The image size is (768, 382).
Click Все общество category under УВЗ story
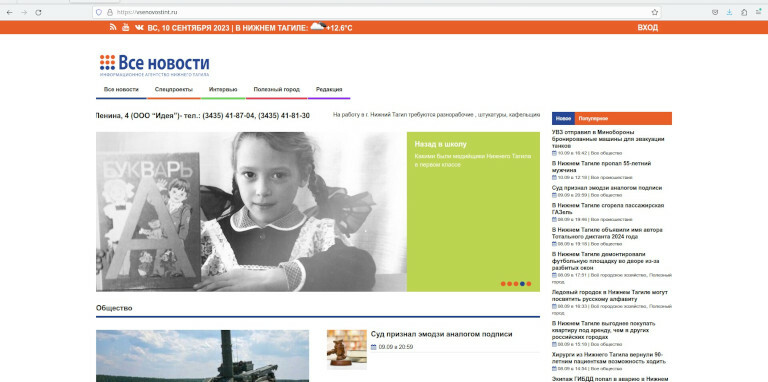pyautogui.click(x=606, y=153)
